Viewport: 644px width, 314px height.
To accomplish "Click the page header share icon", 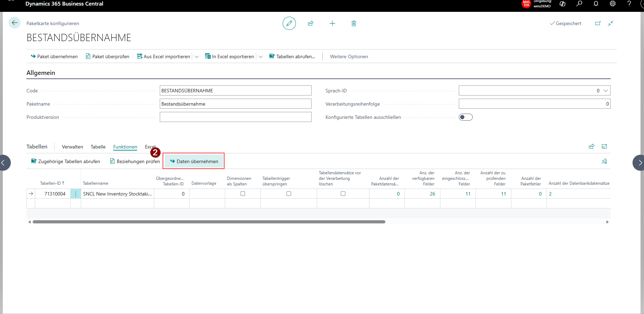I will coord(311,23).
